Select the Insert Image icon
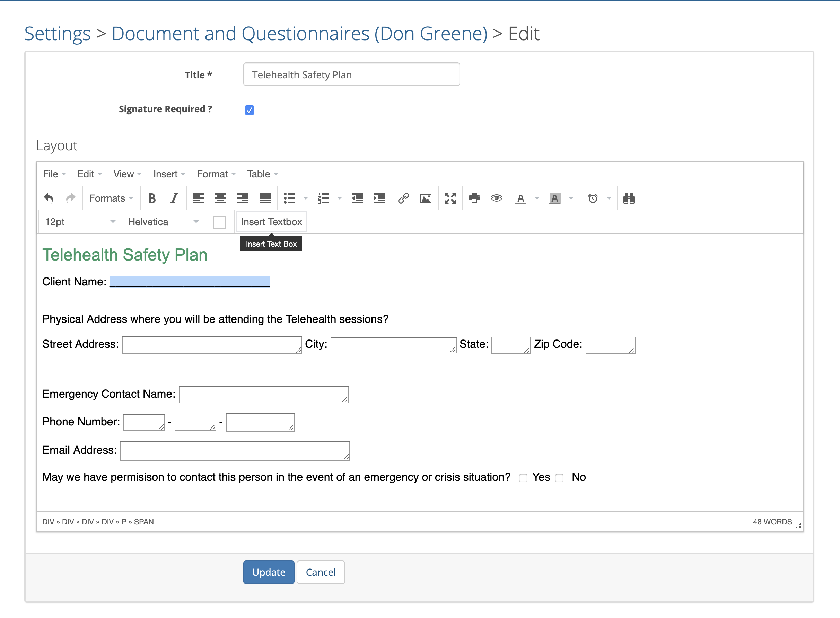The height and width of the screenshot is (618, 840). pos(426,198)
